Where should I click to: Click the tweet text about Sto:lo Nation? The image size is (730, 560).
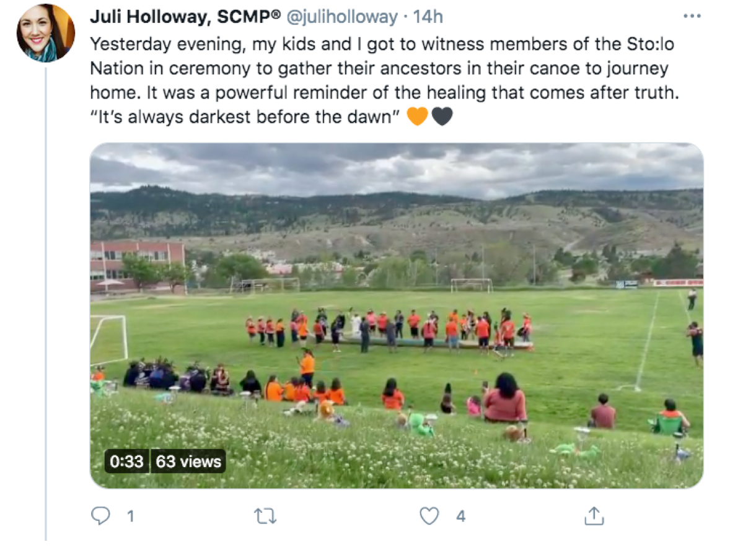[378, 68]
